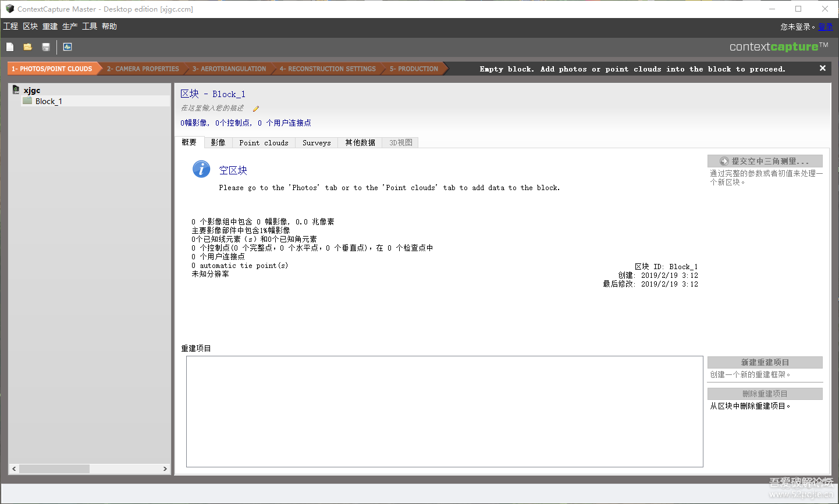839x504 pixels.
Task: Click the 未知分辨率 text
Action: point(210,274)
